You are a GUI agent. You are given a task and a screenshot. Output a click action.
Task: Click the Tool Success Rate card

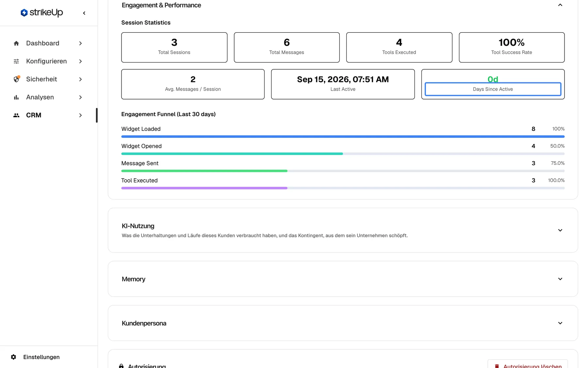[512, 47]
